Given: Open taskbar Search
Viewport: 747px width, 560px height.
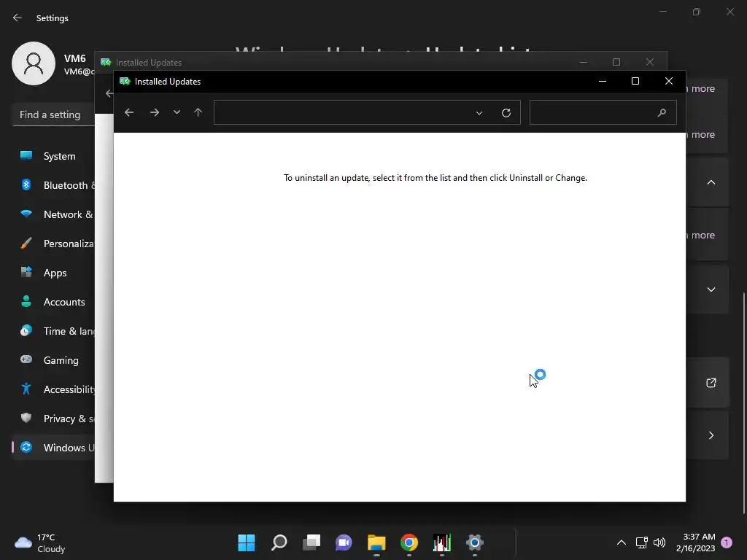Looking at the screenshot, I should coord(279,542).
